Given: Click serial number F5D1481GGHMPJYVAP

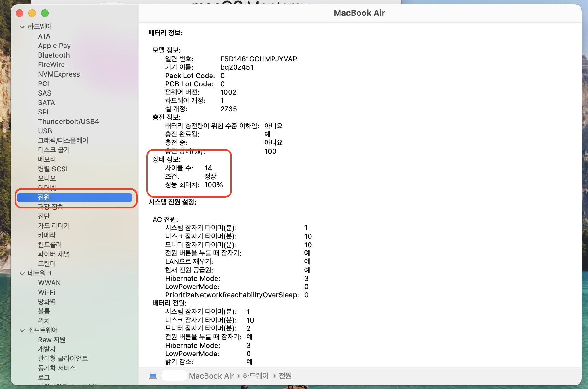Looking at the screenshot, I should click(x=259, y=59).
